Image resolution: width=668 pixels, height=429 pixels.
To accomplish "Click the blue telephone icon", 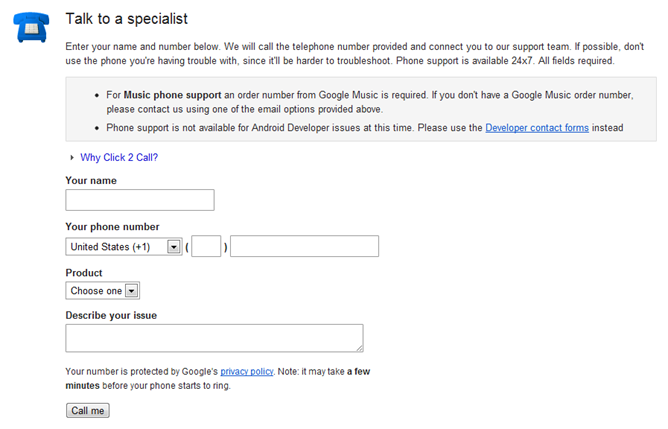I will click(28, 27).
